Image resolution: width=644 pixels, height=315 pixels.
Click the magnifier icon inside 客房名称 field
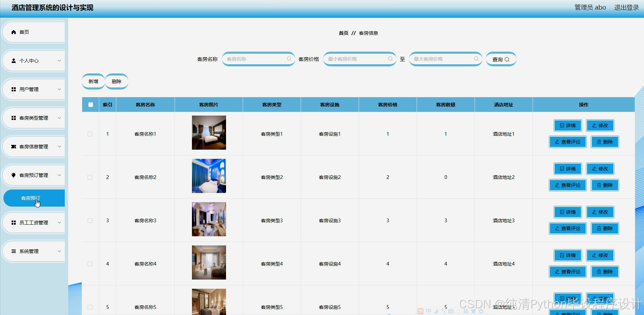288,59
